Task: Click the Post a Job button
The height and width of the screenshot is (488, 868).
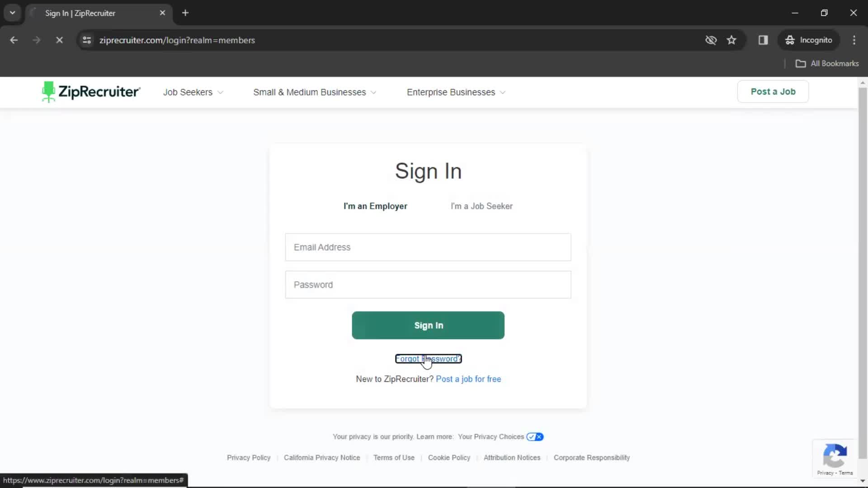Action: 773,92
